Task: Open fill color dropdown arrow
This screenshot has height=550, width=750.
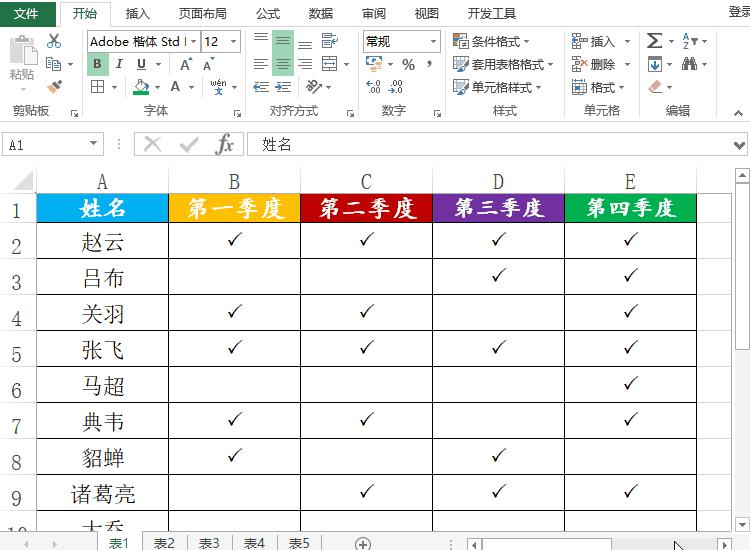Action: tap(157, 87)
